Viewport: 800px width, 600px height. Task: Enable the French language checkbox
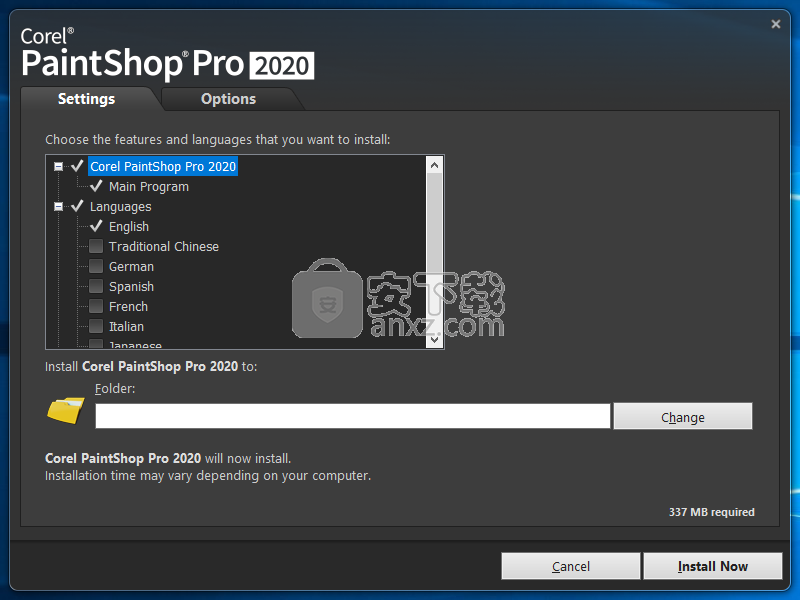(x=96, y=306)
